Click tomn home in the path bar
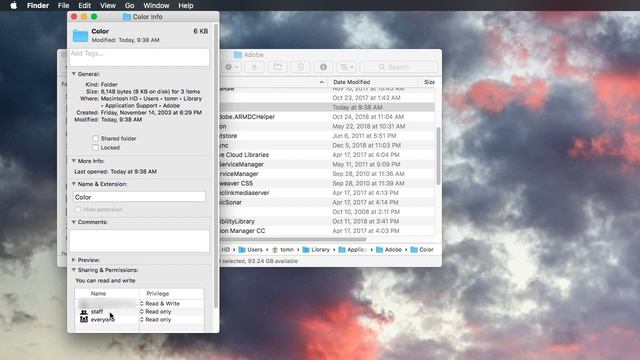Image resolution: width=640 pixels, height=360 pixels. (x=283, y=249)
